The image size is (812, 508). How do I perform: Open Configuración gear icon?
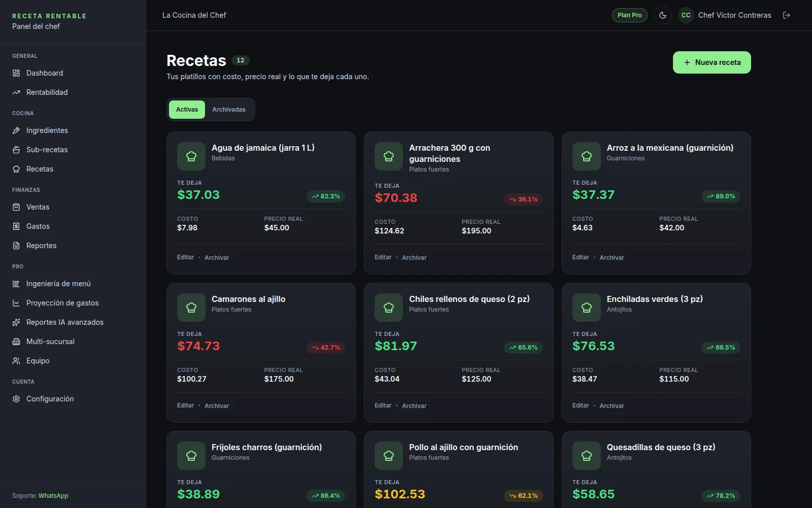coord(16,399)
